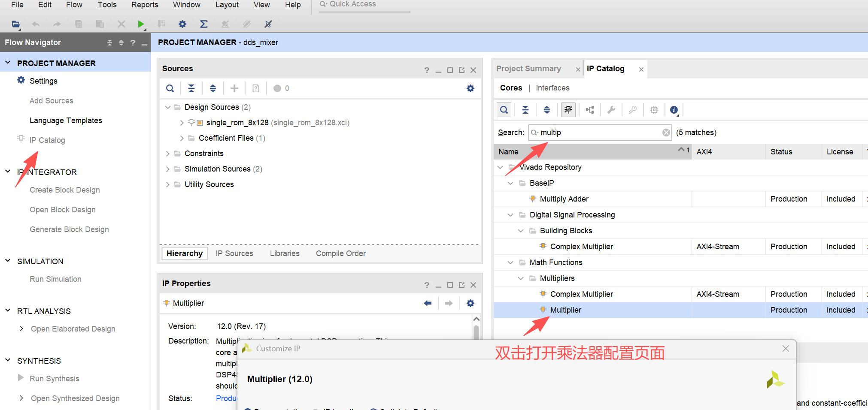Click the hierarchy icon in IP Catalog toolbar
Screen dimensions: 868x410
tap(590, 110)
